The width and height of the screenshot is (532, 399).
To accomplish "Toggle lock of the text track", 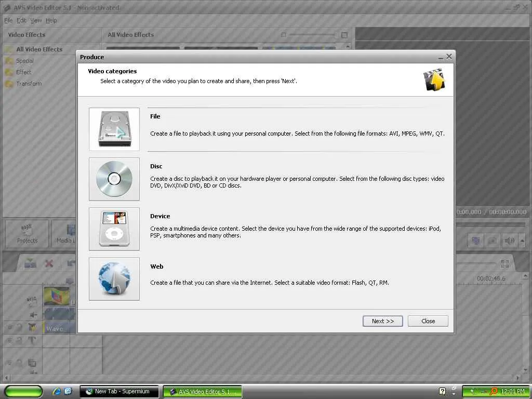I will click(19, 340).
